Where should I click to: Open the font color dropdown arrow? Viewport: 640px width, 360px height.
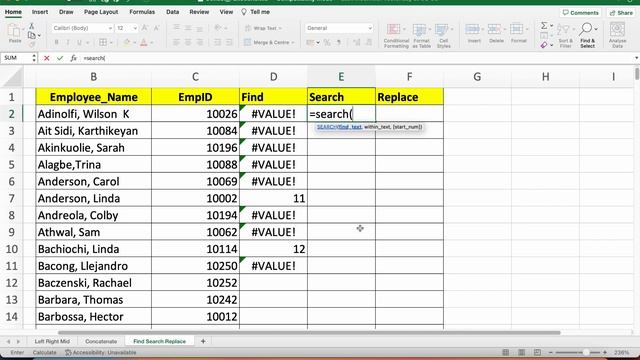click(151, 43)
